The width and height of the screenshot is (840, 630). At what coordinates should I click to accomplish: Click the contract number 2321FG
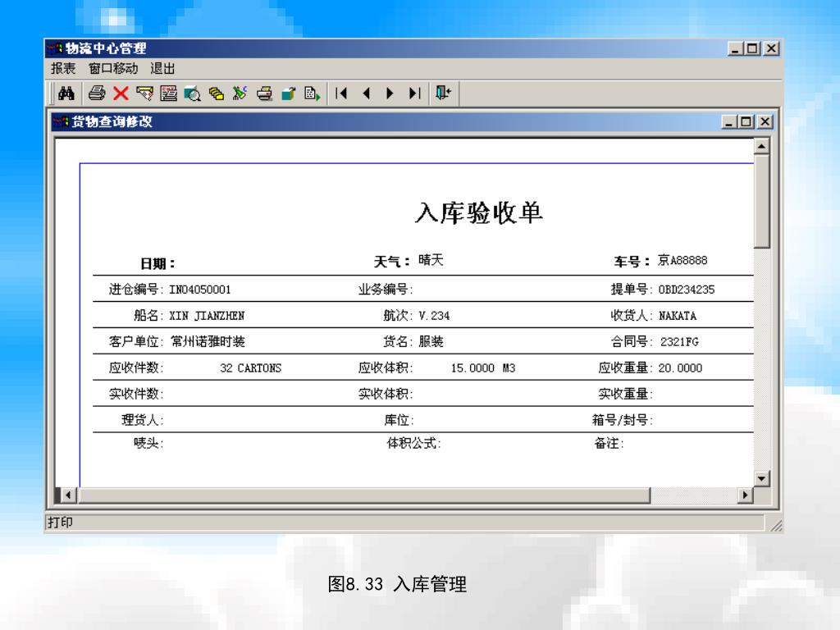(679, 342)
